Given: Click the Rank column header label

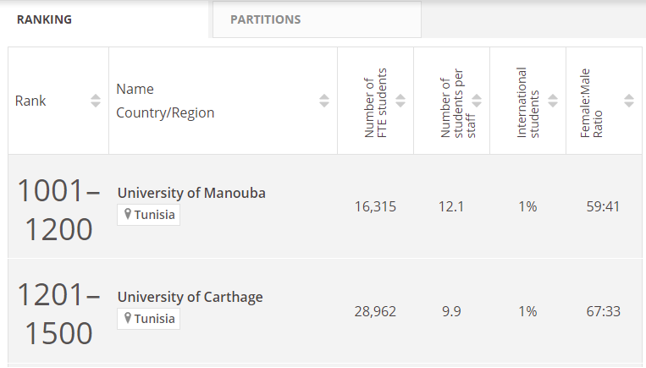Looking at the screenshot, I should point(30,101).
